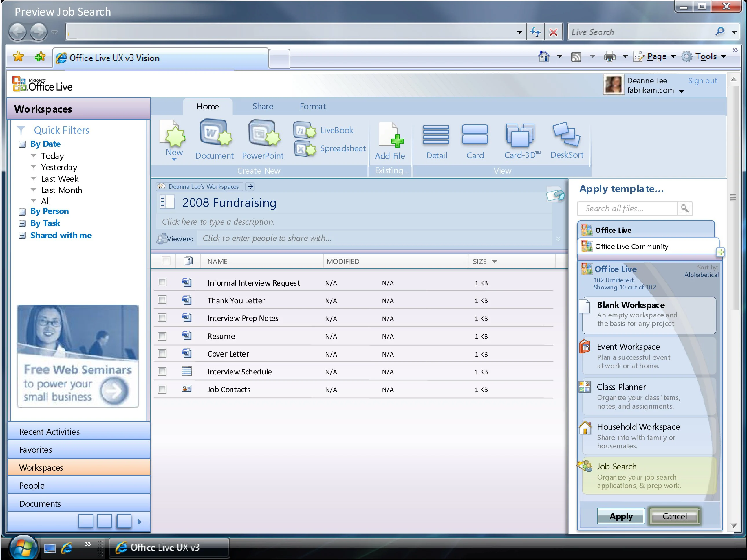Expand the By Person filter group
747x560 pixels.
[x=22, y=212]
